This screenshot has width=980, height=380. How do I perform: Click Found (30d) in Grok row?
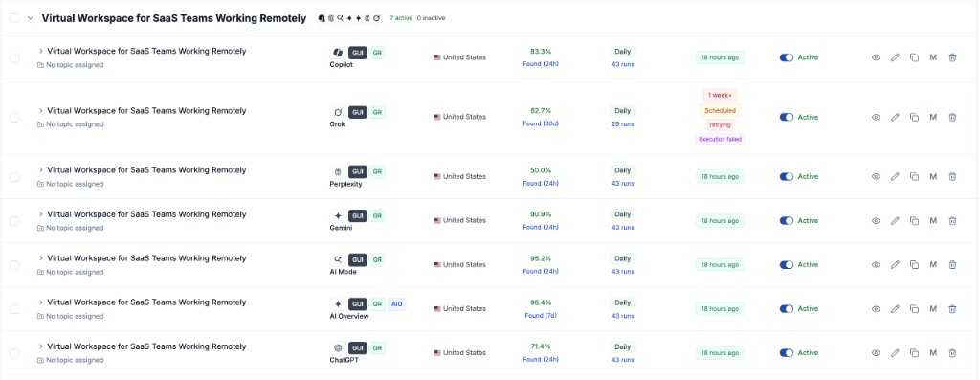(541, 123)
